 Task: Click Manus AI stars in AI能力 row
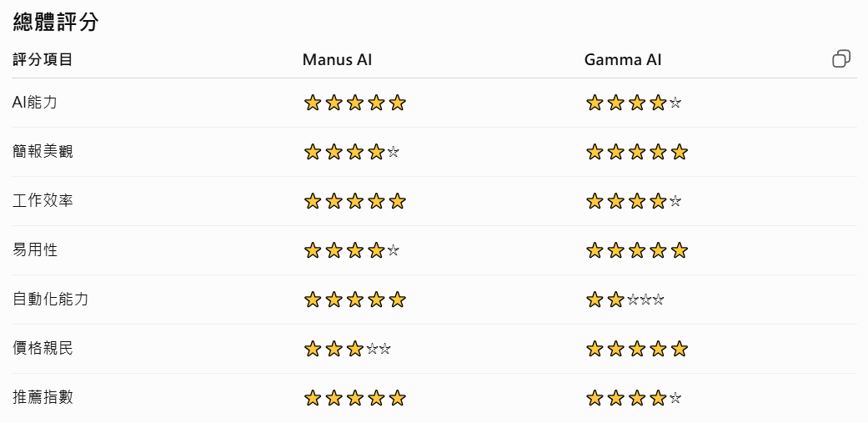coord(355,103)
